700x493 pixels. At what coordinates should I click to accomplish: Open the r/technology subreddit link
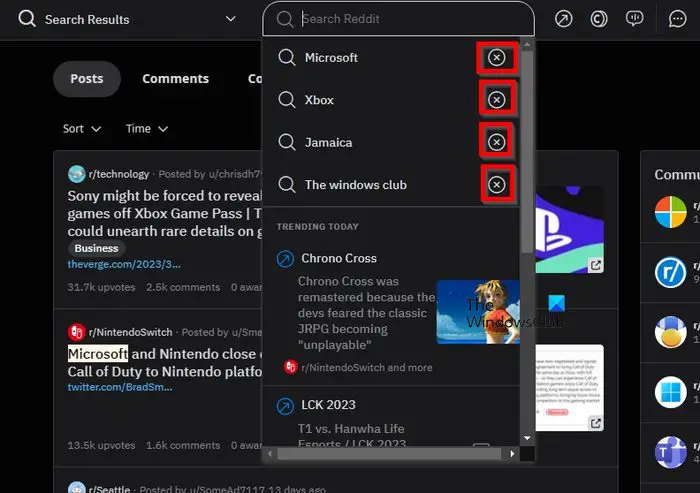click(119, 174)
